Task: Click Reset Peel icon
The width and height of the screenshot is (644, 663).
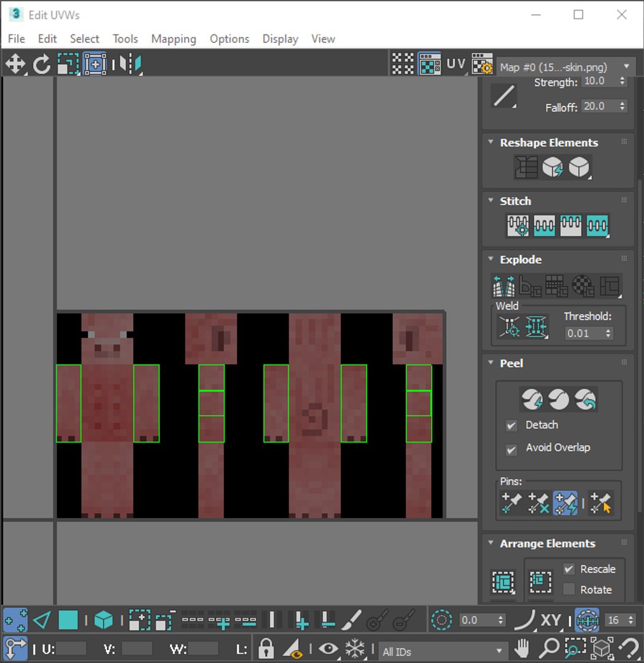Action: coord(585,399)
